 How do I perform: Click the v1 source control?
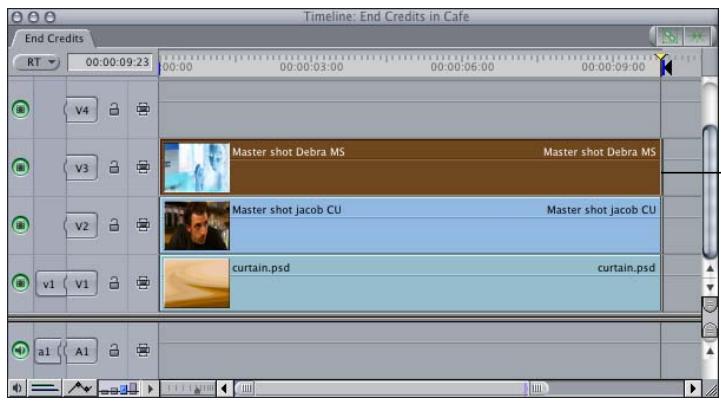[x=50, y=284]
